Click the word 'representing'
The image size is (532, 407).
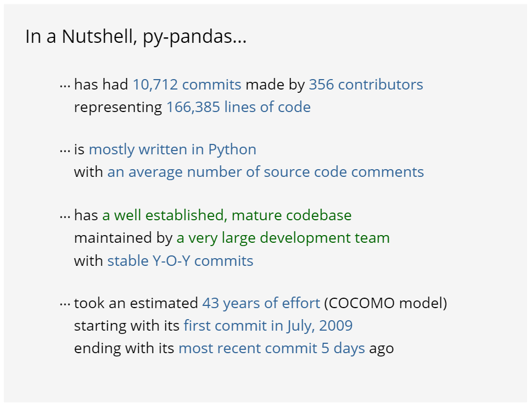click(x=118, y=107)
